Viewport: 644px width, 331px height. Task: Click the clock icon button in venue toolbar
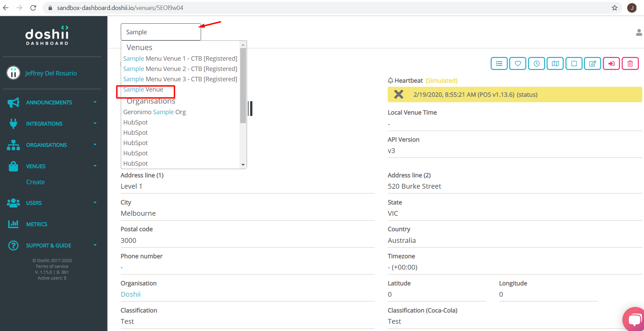pos(537,63)
